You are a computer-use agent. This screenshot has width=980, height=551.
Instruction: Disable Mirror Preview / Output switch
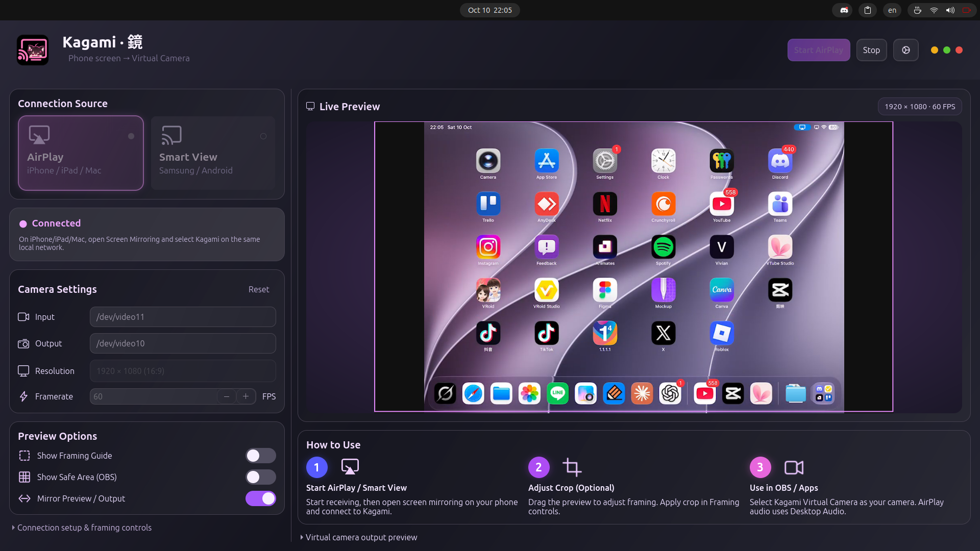pyautogui.click(x=261, y=498)
